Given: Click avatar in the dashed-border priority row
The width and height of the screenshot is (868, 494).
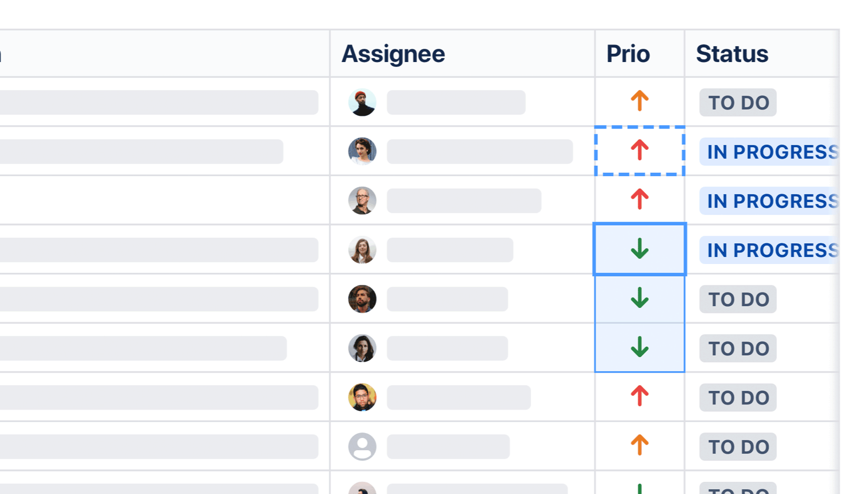Looking at the screenshot, I should [x=362, y=151].
